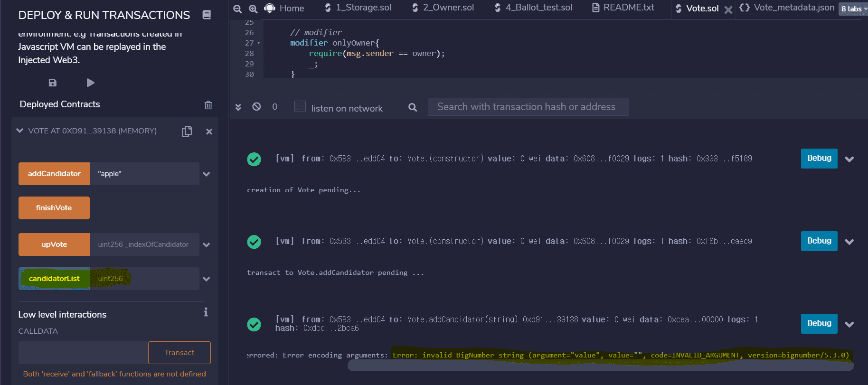The width and height of the screenshot is (868, 385).
Task: Open the documentation book icon
Action: 207,15
